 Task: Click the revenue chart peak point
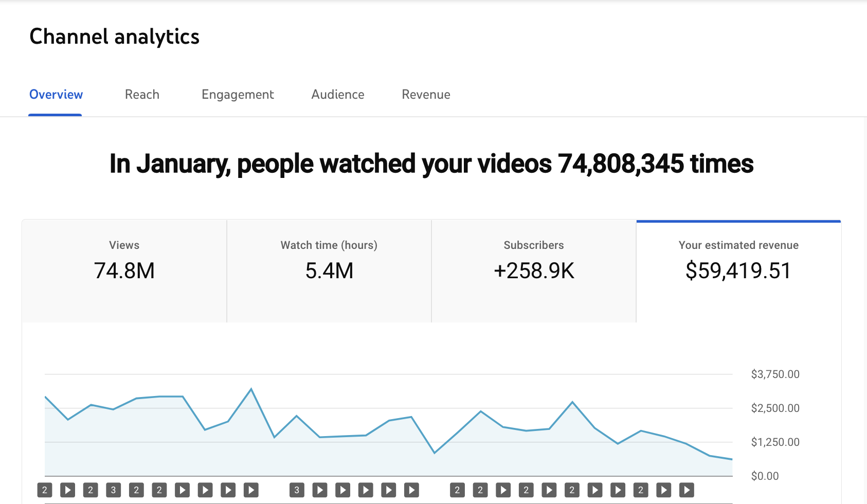251,389
